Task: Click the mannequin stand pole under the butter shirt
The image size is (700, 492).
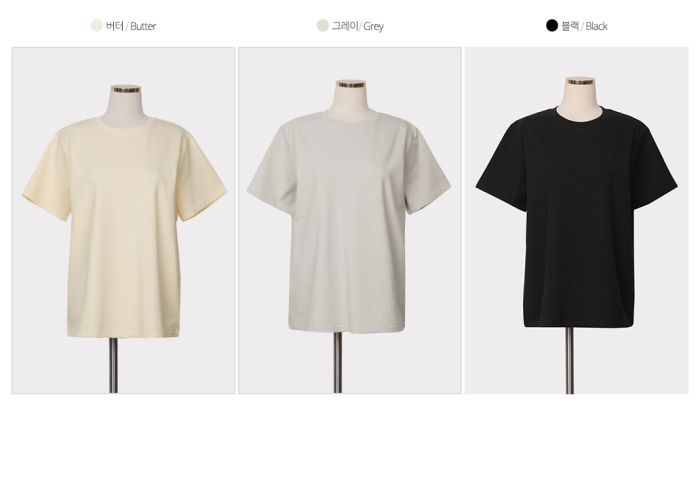Action: tap(114, 365)
